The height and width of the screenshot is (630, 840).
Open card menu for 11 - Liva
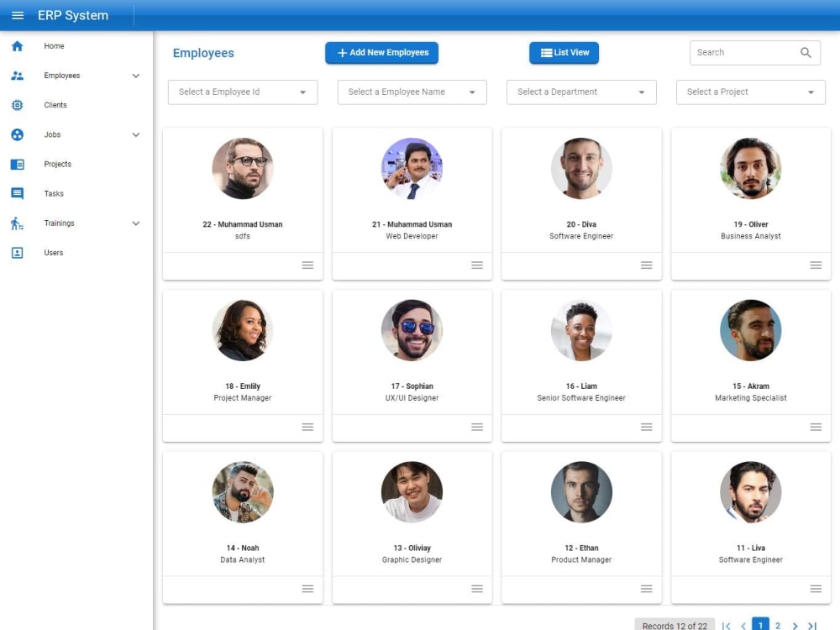(816, 589)
